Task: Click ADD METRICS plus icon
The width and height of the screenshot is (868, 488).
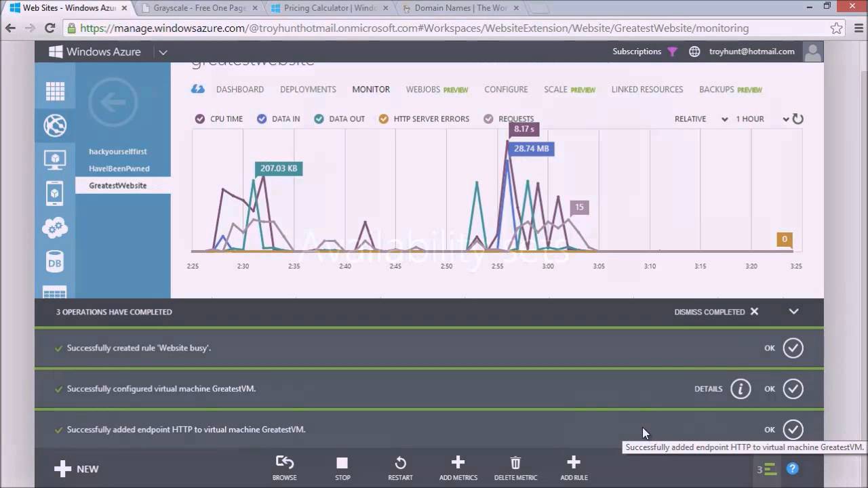Action: pos(458,462)
